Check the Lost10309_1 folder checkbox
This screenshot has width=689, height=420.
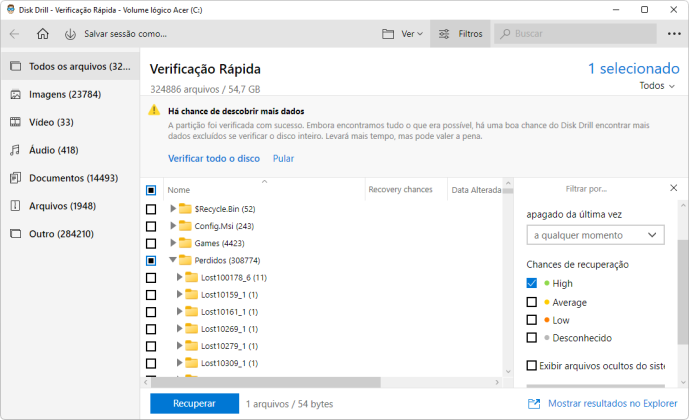click(151, 363)
